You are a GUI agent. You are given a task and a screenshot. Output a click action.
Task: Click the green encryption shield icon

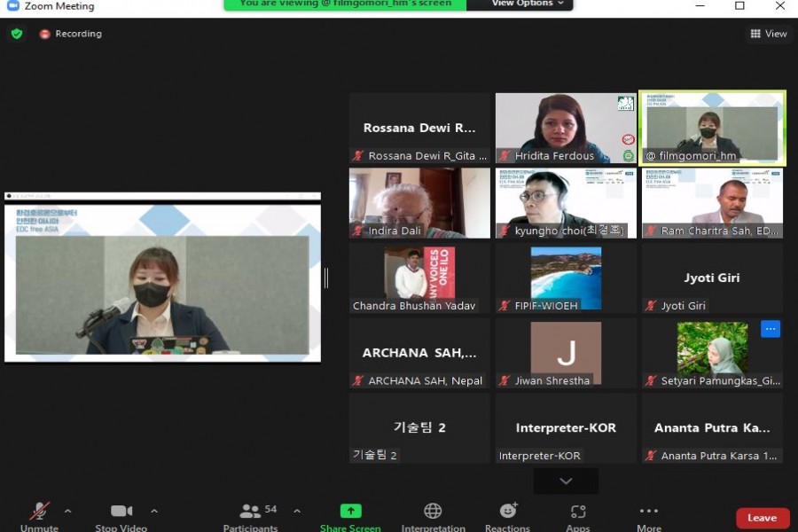point(17,34)
